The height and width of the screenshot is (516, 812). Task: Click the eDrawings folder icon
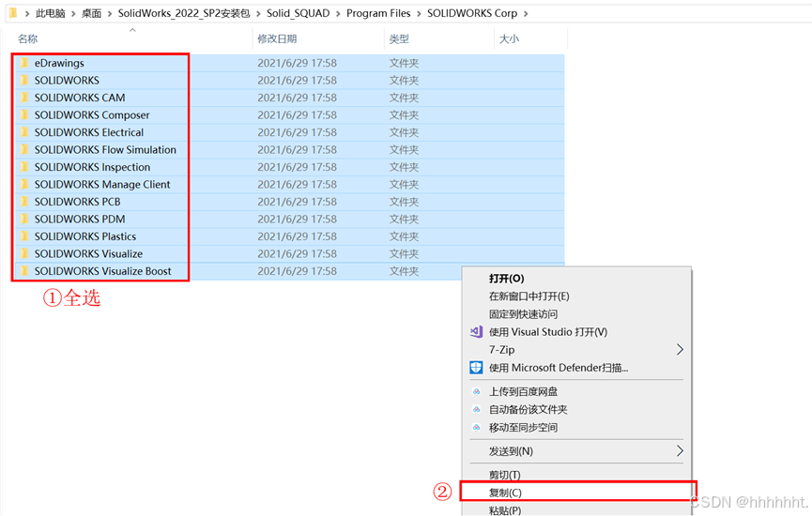click(24, 63)
